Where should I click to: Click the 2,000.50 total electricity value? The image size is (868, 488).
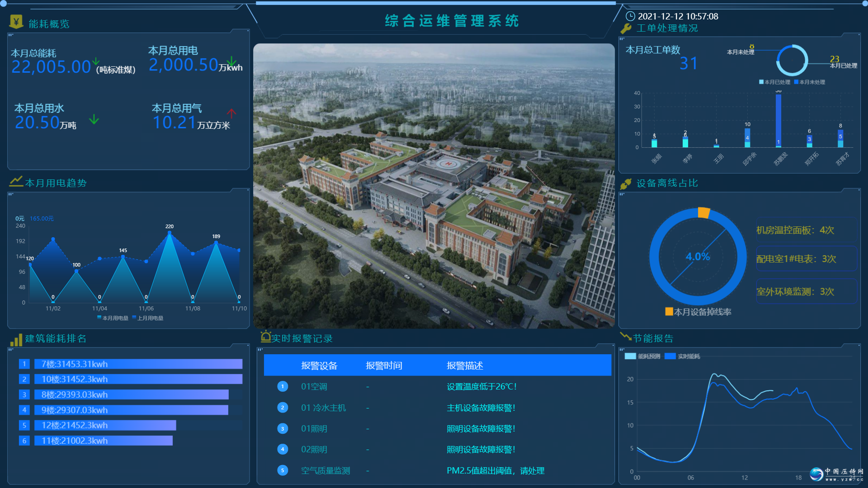pyautogui.click(x=184, y=65)
